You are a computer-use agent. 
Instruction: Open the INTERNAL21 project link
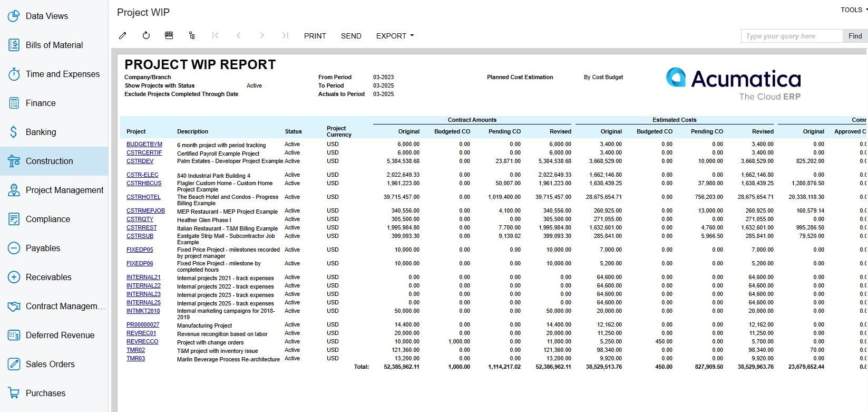tap(143, 277)
